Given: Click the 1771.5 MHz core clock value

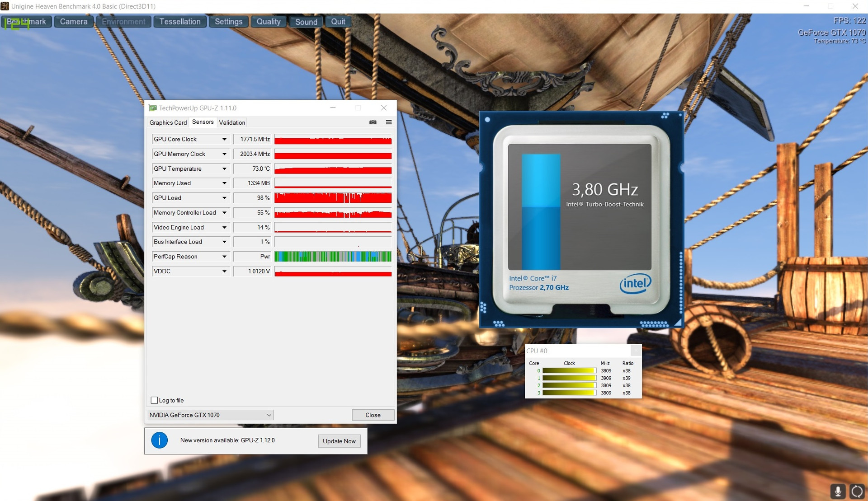Looking at the screenshot, I should click(x=252, y=140).
